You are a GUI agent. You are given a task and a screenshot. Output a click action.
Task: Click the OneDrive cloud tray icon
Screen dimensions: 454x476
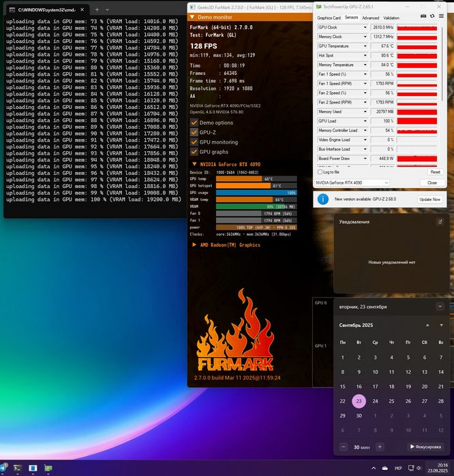click(384, 468)
